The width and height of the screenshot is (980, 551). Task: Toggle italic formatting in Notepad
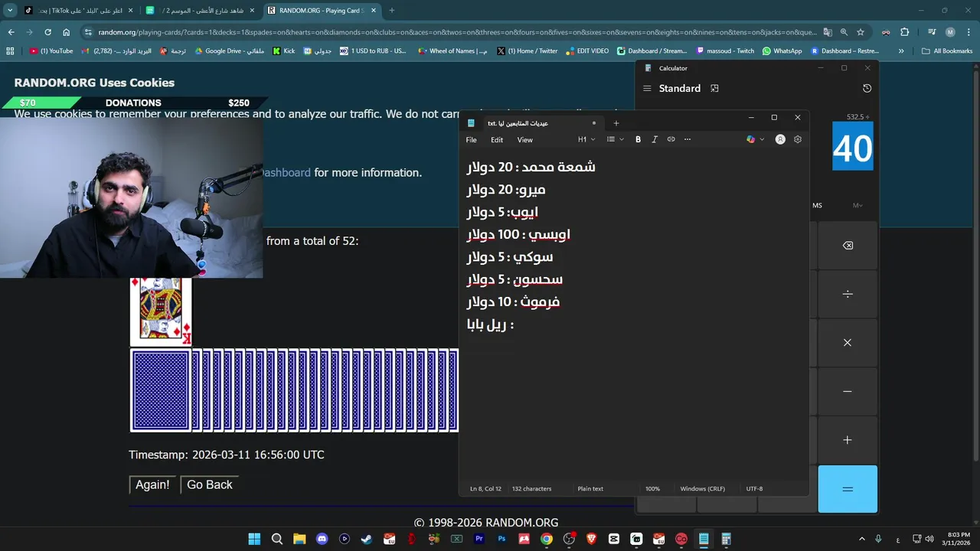pyautogui.click(x=655, y=139)
